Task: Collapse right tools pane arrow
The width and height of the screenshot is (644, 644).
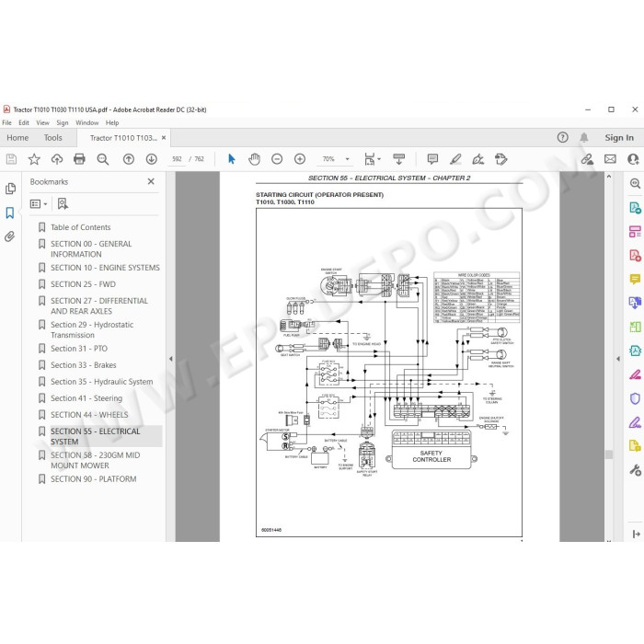Action: pos(618,359)
